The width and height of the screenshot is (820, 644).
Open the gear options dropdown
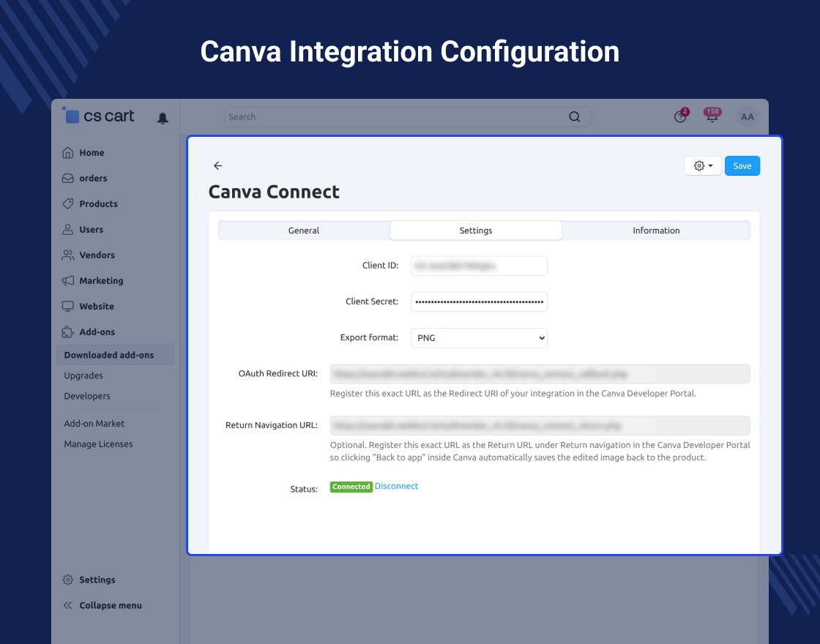tap(703, 165)
